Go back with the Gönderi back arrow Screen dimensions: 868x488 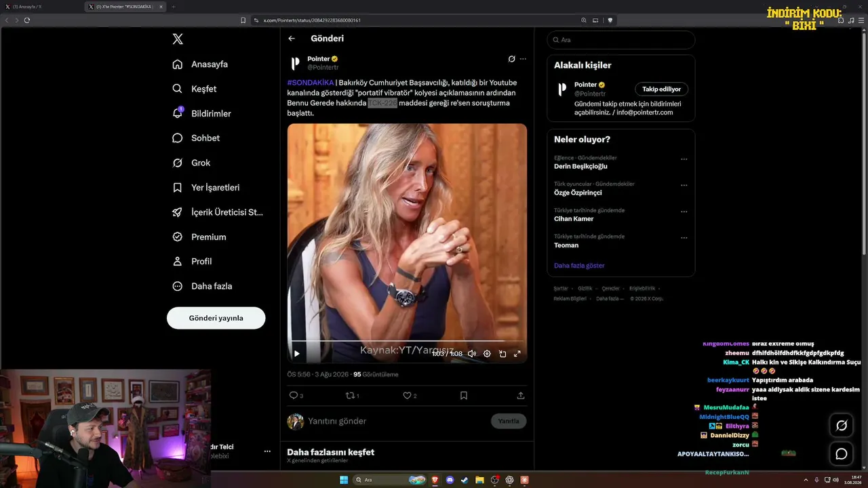pyautogui.click(x=292, y=39)
